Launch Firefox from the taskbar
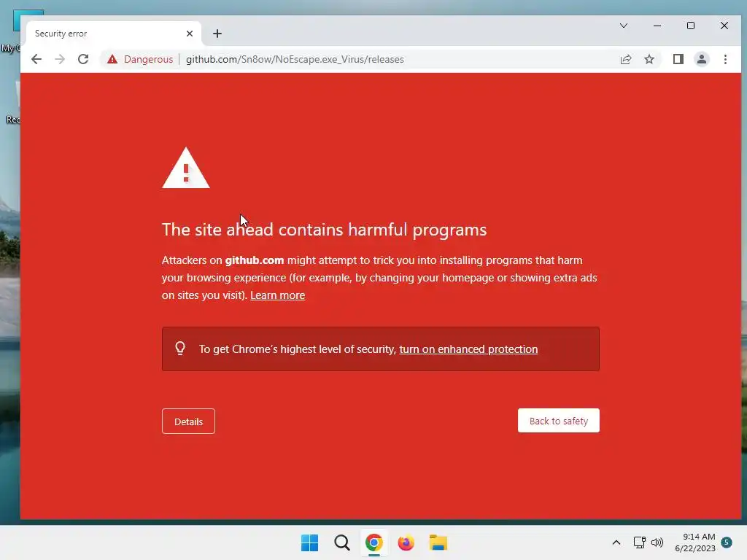 406,542
